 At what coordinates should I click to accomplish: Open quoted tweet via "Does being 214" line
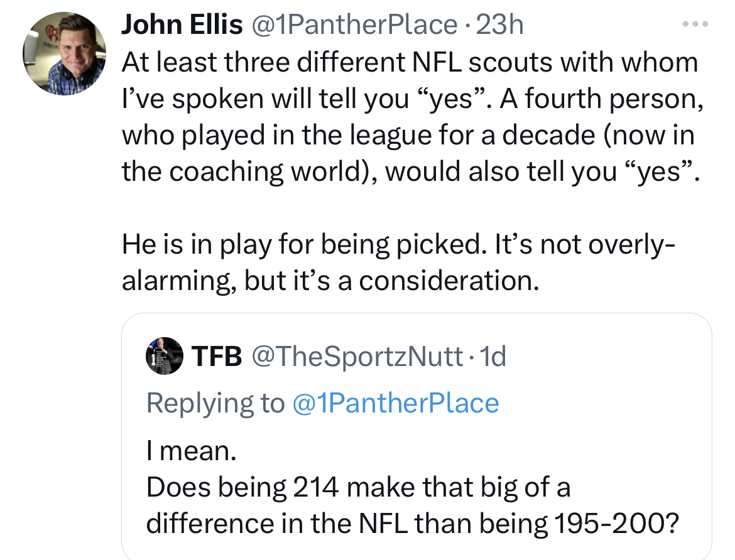coord(358,487)
